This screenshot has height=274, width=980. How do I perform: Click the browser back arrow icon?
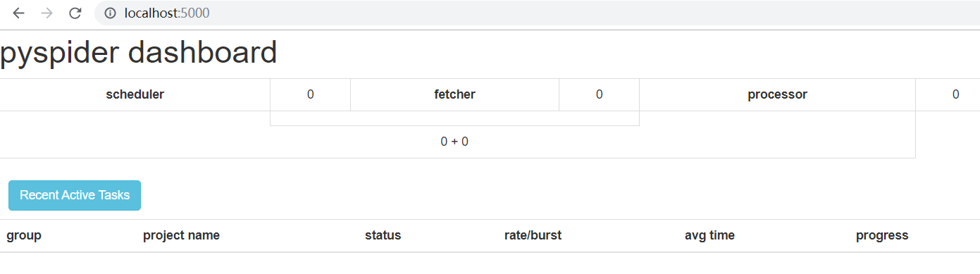(x=19, y=13)
